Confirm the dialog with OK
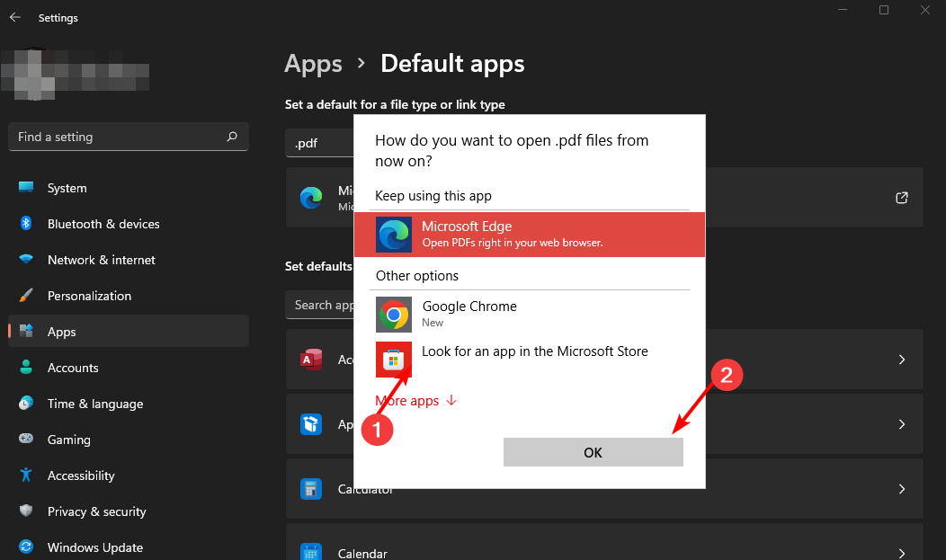 [x=593, y=452]
